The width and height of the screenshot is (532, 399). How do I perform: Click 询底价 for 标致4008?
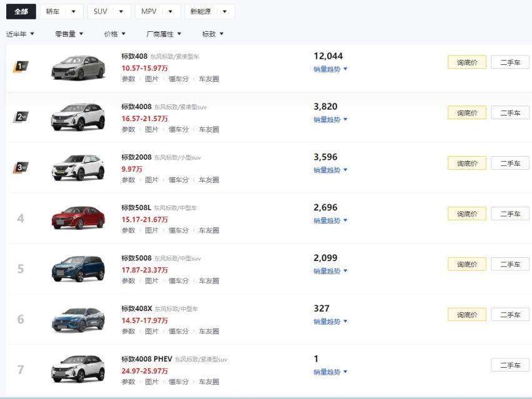(x=467, y=112)
